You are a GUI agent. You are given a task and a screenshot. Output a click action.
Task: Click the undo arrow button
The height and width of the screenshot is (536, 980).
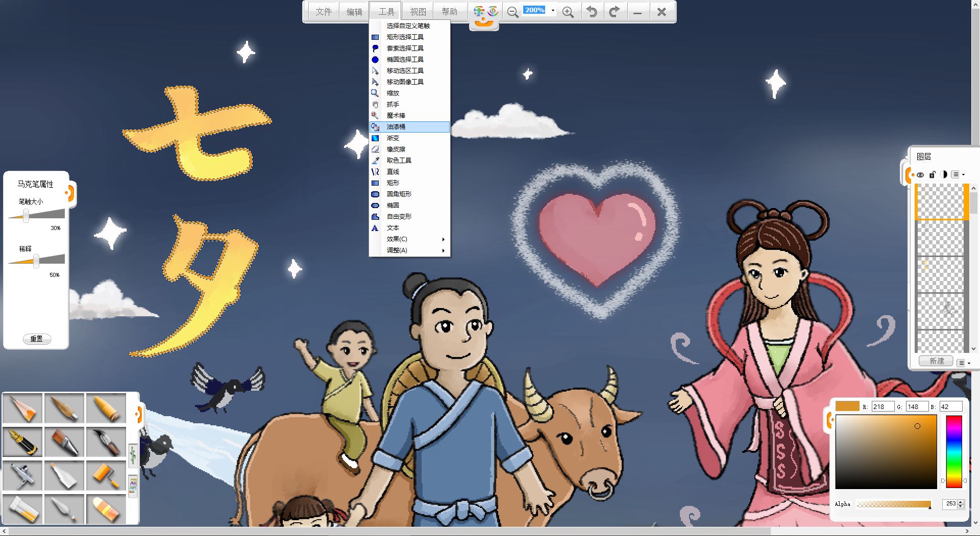pyautogui.click(x=592, y=12)
